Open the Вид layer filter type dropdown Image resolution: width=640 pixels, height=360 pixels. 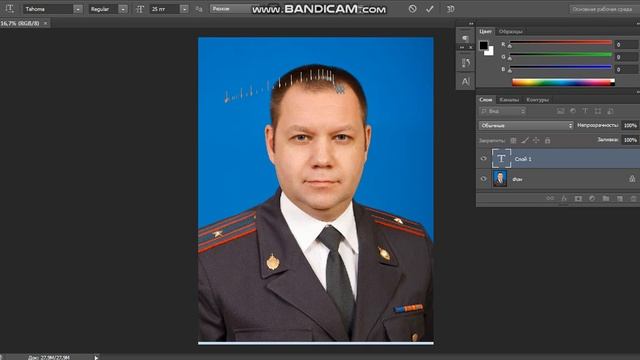click(502, 111)
